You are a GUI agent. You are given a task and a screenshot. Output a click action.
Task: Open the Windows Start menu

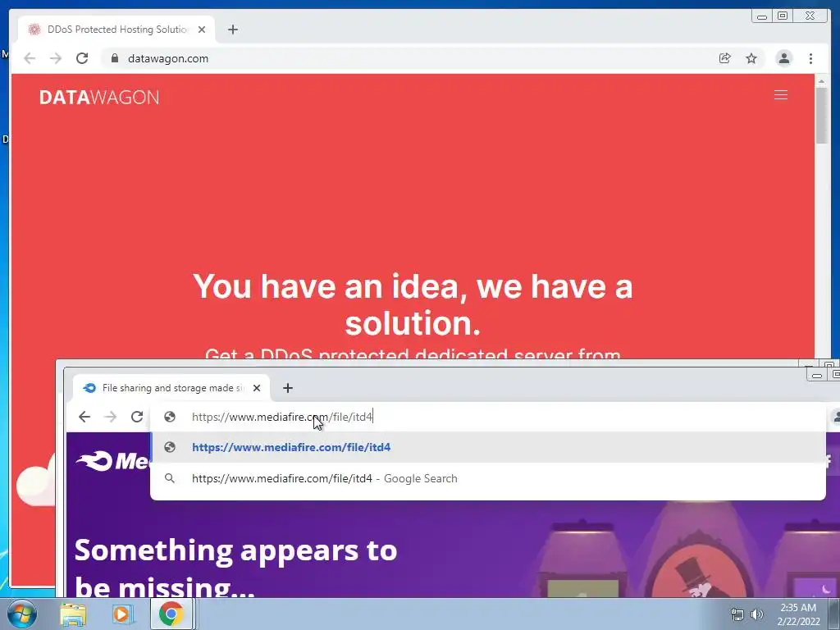tap(21, 614)
